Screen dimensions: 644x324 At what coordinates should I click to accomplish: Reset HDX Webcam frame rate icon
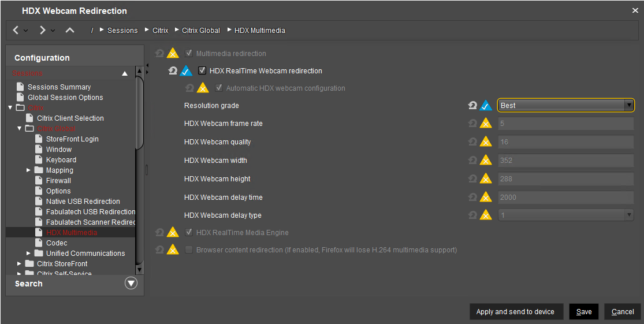(x=472, y=123)
